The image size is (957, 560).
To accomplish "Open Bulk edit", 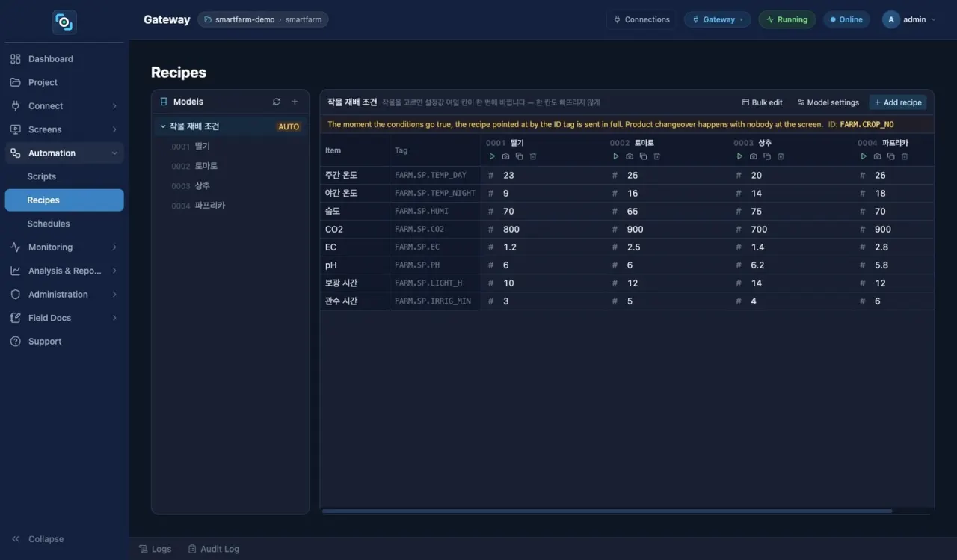I will point(762,102).
